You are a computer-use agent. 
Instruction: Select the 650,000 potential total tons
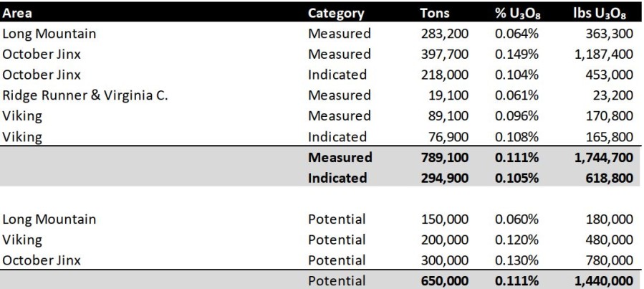[444, 281]
